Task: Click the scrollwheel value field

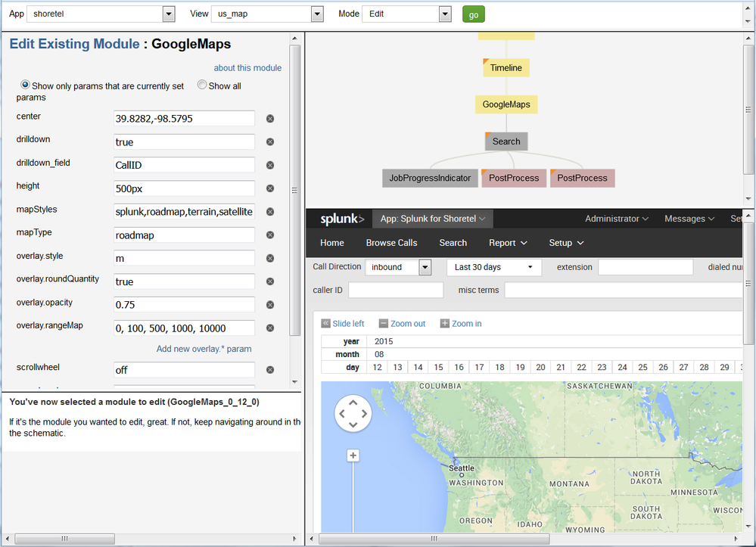Action: pos(184,370)
